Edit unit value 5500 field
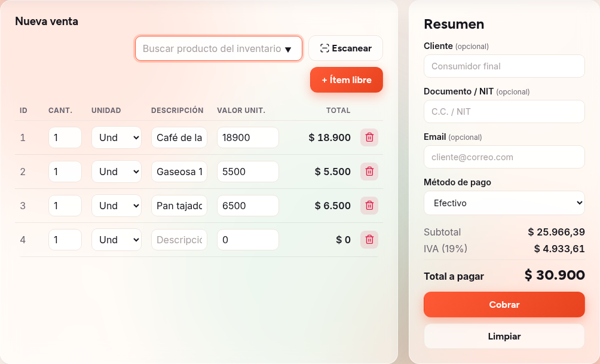 [248, 172]
